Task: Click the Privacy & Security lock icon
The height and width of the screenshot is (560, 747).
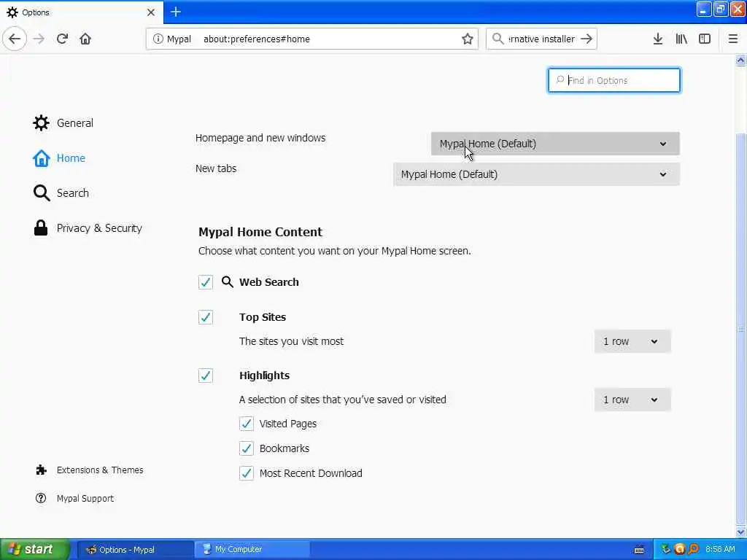Action: coord(41,227)
